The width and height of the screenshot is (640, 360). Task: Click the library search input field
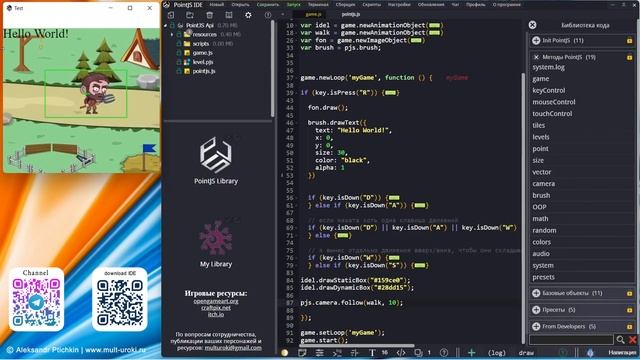coord(571,340)
